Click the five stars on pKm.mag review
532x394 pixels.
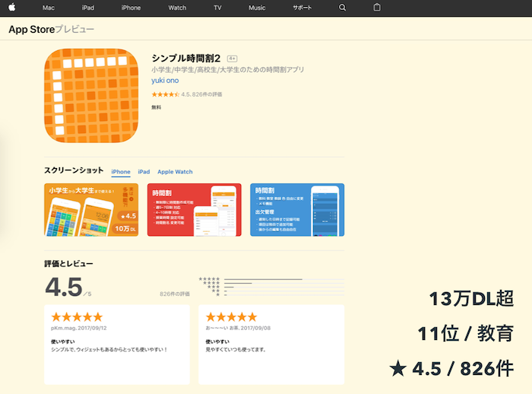[x=77, y=317]
